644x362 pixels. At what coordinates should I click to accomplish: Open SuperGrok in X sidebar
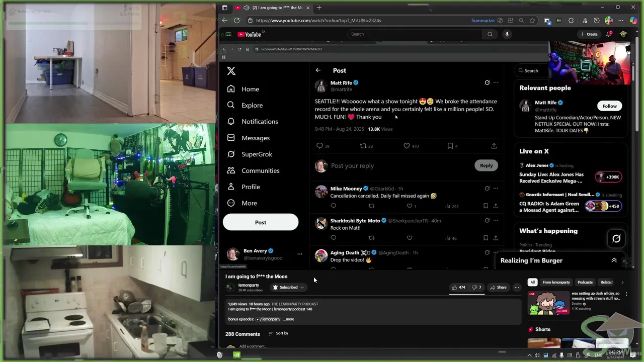[x=250, y=154]
